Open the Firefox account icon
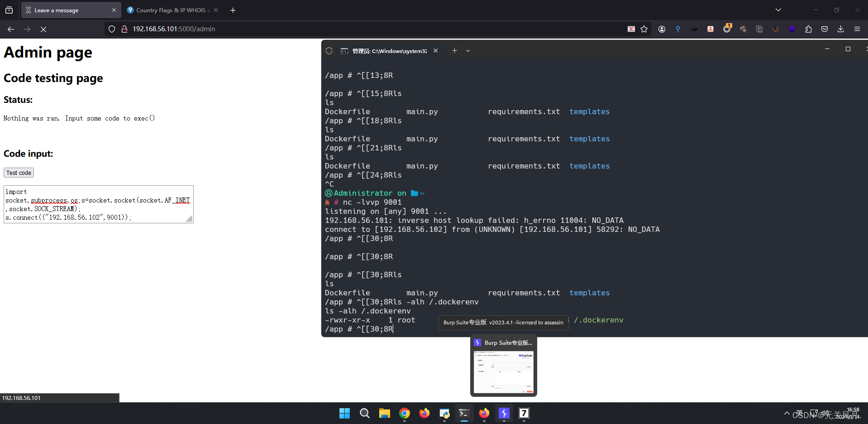Viewport: 868px width, 424px height. (x=662, y=29)
